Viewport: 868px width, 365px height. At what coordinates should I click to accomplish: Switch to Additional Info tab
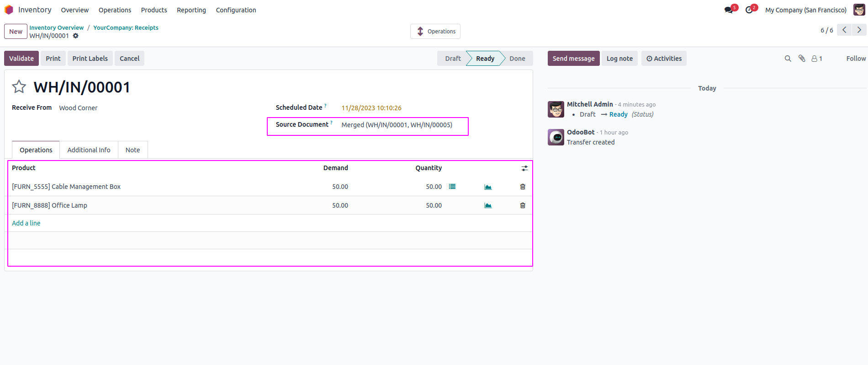pos(89,150)
